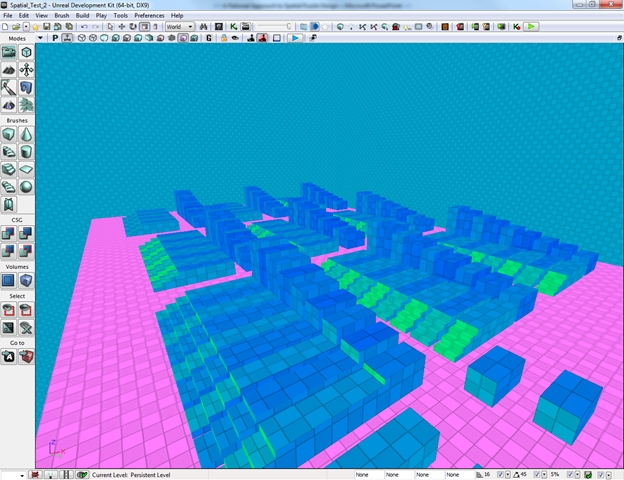The width and height of the screenshot is (624, 480).
Task: Toggle rotation grid snapping checkbox
Action: click(x=536, y=474)
